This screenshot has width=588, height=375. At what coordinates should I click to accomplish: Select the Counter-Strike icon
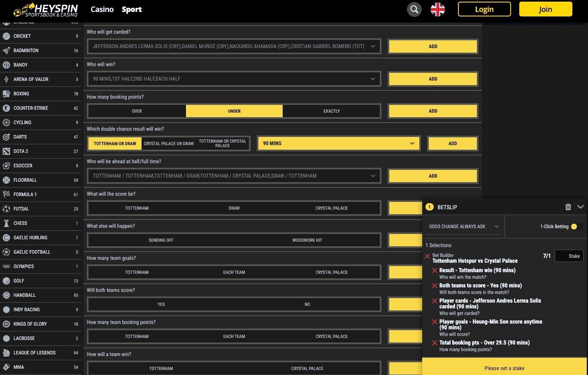(6, 108)
